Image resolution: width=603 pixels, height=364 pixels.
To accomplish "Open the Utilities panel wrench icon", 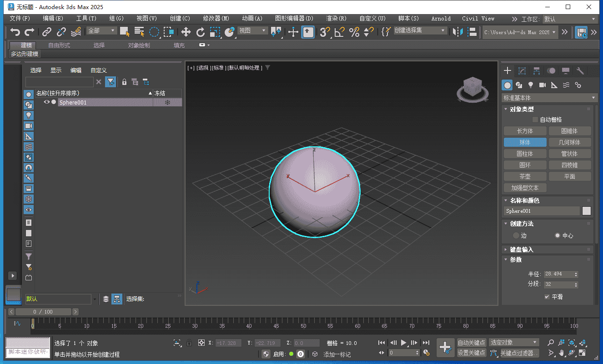I will point(580,70).
